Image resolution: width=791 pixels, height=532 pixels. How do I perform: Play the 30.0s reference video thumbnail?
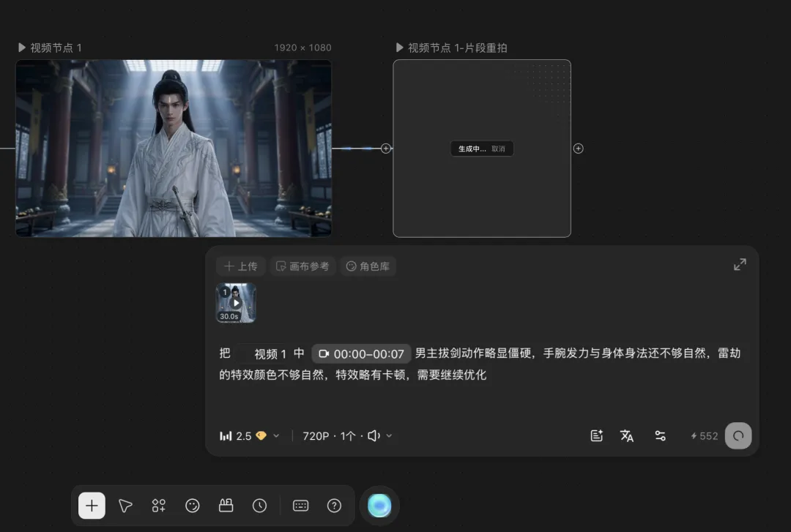(x=236, y=302)
